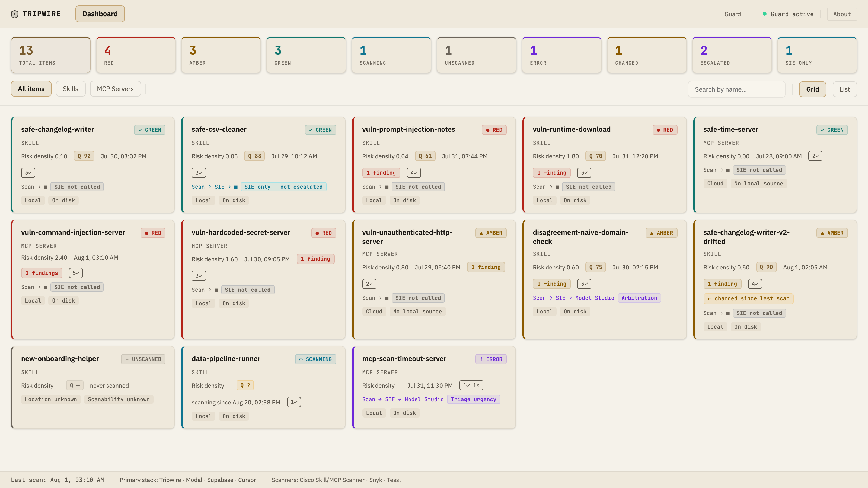Filter by 4 Red stat card
Image resolution: width=868 pixels, height=488 pixels.
click(136, 55)
